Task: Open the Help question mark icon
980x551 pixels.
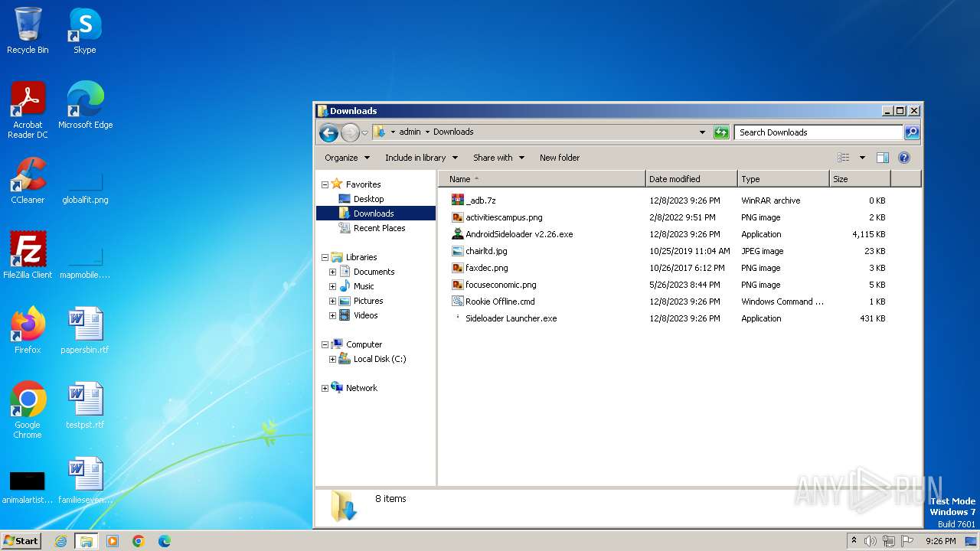Action: [x=904, y=158]
